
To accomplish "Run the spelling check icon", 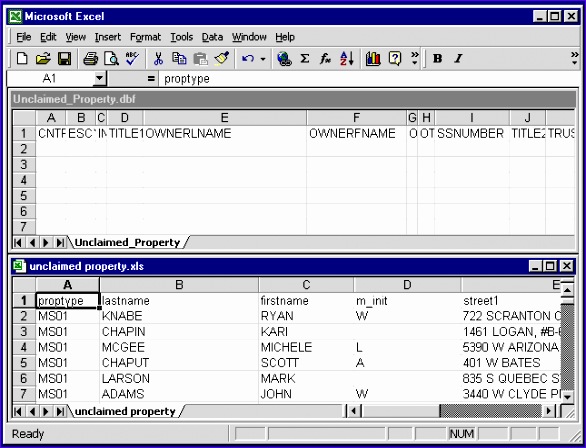I will pos(132,59).
